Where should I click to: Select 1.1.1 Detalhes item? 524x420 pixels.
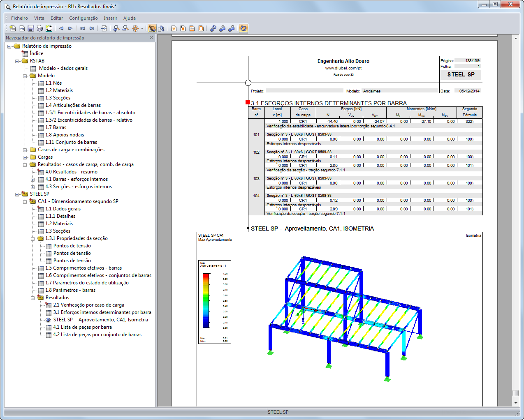(60, 216)
